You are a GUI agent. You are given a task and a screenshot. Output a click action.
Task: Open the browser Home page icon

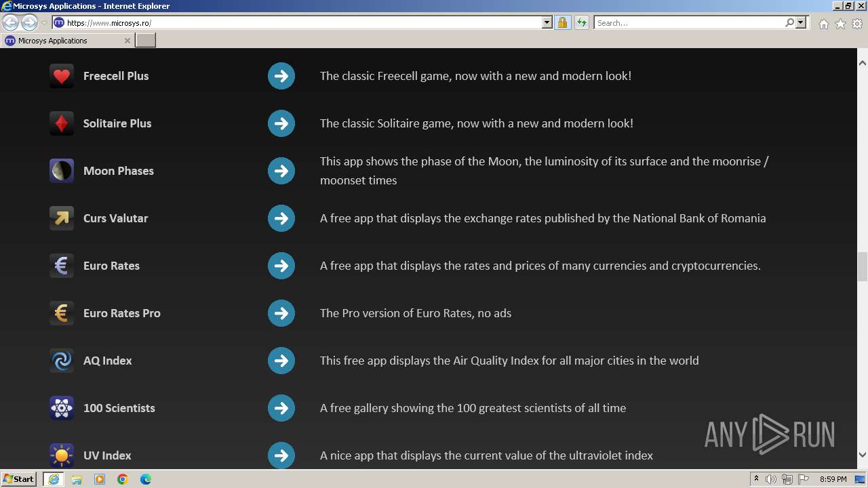(x=823, y=24)
